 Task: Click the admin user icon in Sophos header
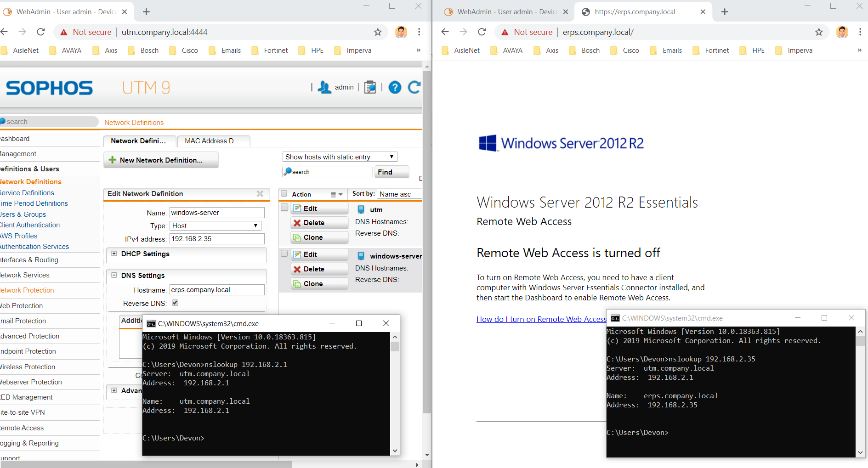(324, 87)
